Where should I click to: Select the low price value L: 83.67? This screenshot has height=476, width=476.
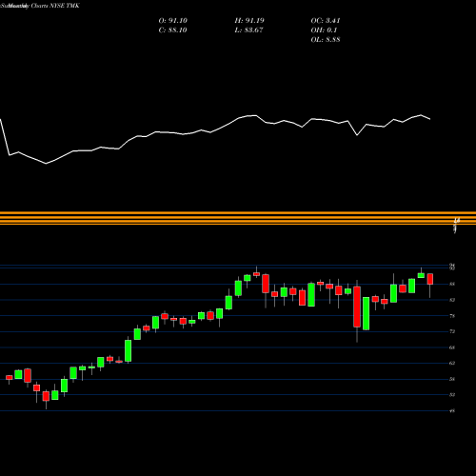(x=248, y=30)
